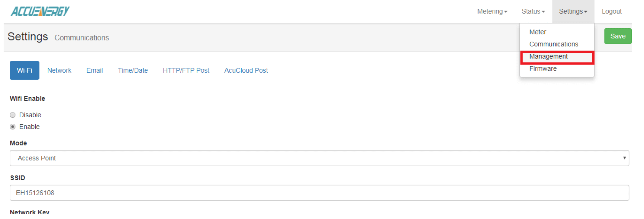
Task: Choose Meter from Settings menu
Action: pyautogui.click(x=538, y=32)
